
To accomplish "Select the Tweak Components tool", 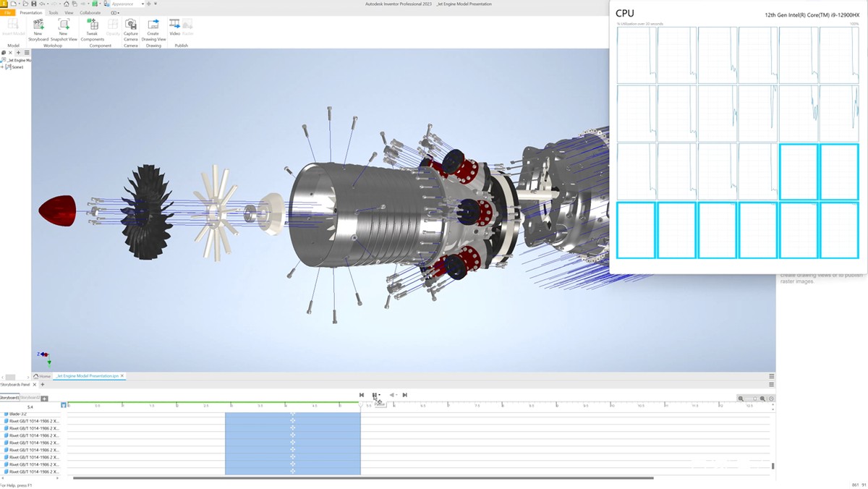I will coord(93,29).
